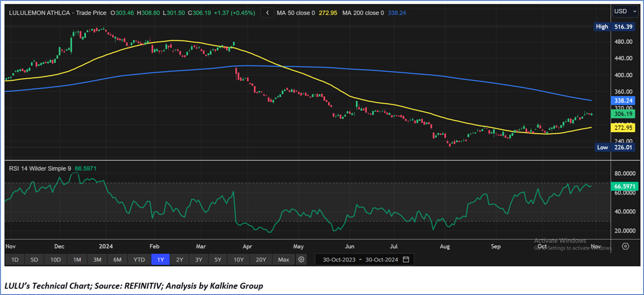Click the 66.5971 RSI value in the legend
Image resolution: width=644 pixels, height=295 pixels.
(x=86, y=168)
